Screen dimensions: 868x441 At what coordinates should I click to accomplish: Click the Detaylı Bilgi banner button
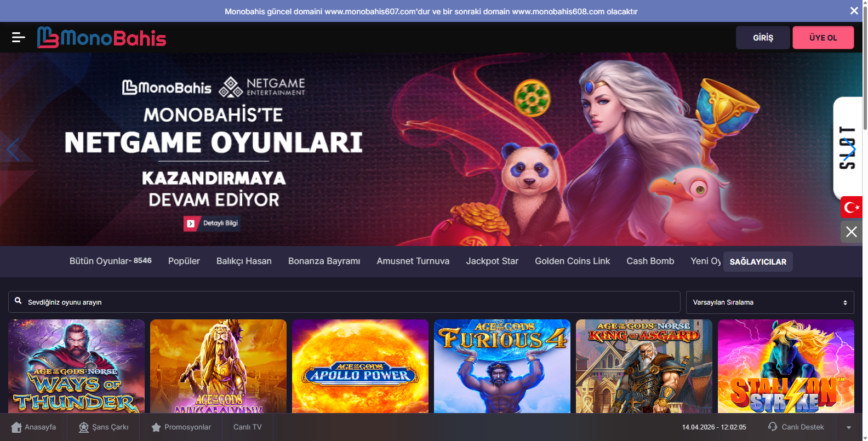point(212,224)
